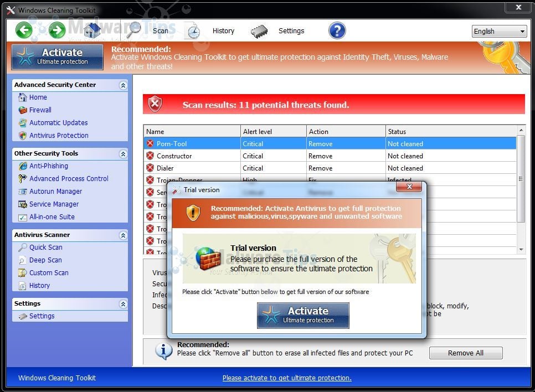Click the magnifier Scan icon in toolbar
The height and width of the screenshot is (392, 535).
133,30
